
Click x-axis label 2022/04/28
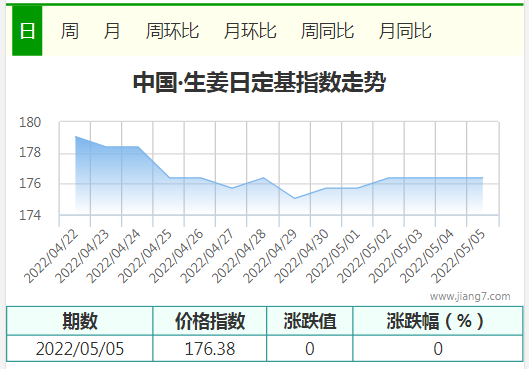point(239,256)
